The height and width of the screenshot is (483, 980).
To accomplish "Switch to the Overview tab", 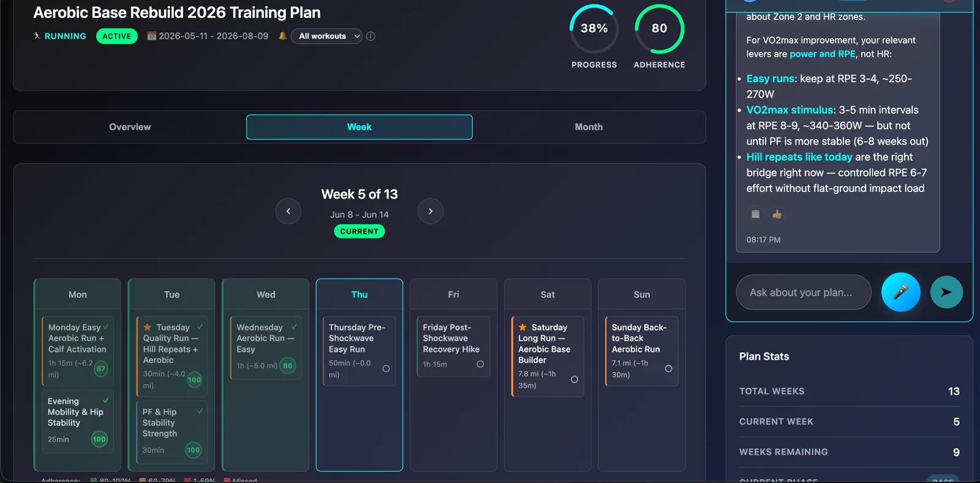I will click(x=130, y=127).
